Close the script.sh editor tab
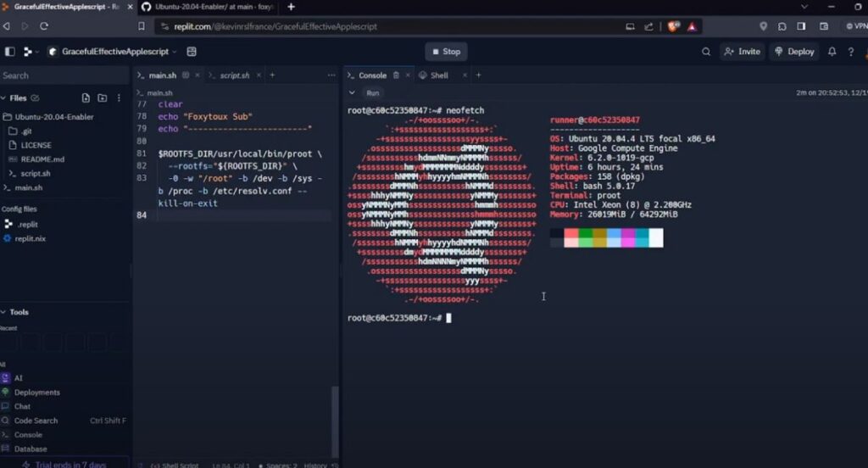The height and width of the screenshot is (468, 868). (259, 75)
